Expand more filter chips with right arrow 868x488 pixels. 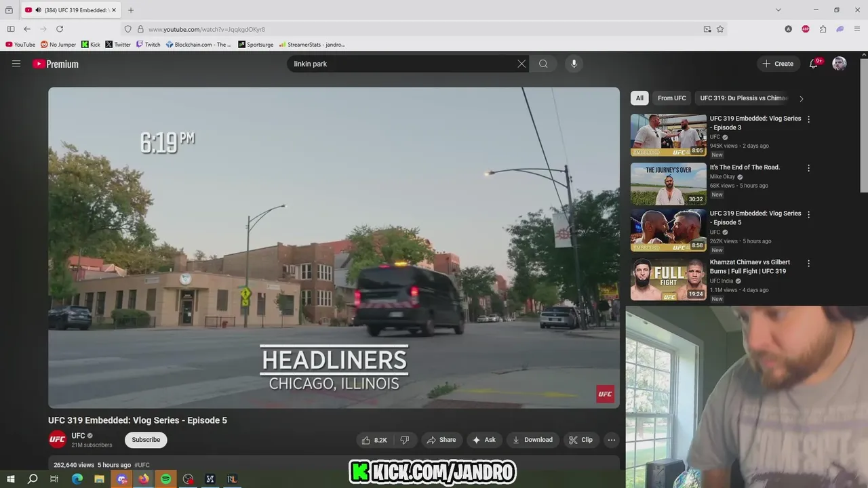(801, 98)
